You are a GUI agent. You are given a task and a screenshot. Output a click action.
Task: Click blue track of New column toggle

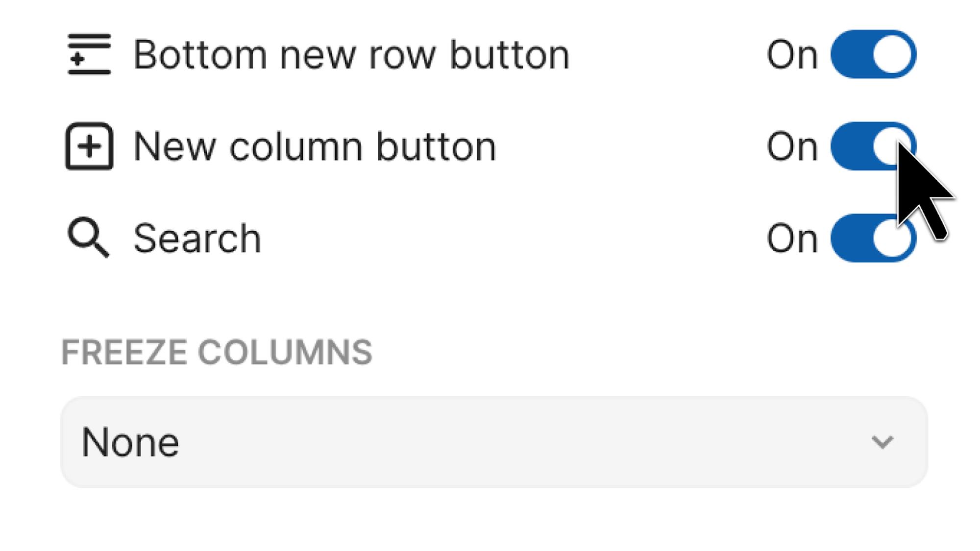(851, 146)
